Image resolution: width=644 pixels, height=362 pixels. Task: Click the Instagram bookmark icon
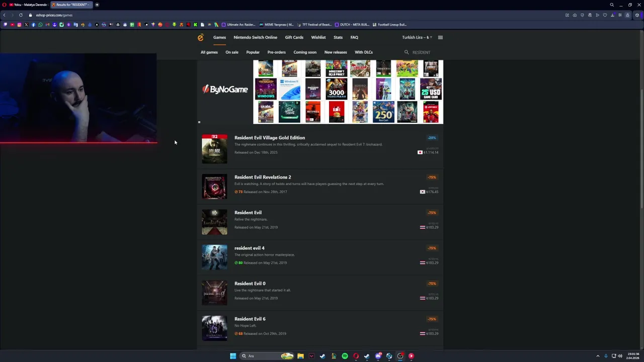click(20, 25)
